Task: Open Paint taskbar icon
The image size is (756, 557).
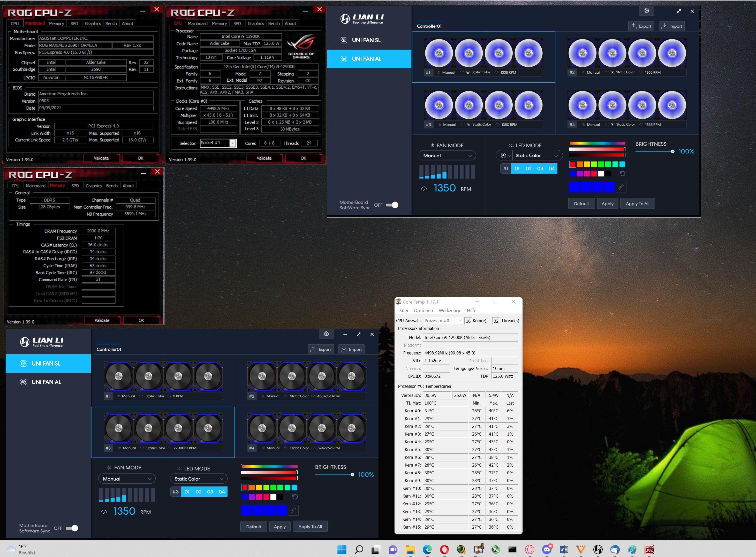Action: pyautogui.click(x=632, y=550)
